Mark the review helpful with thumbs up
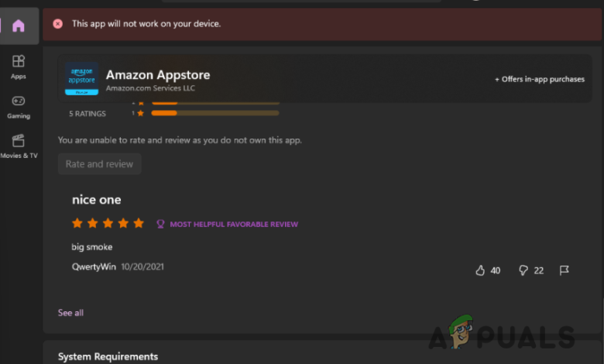This screenshot has height=364, width=604. pyautogui.click(x=480, y=270)
